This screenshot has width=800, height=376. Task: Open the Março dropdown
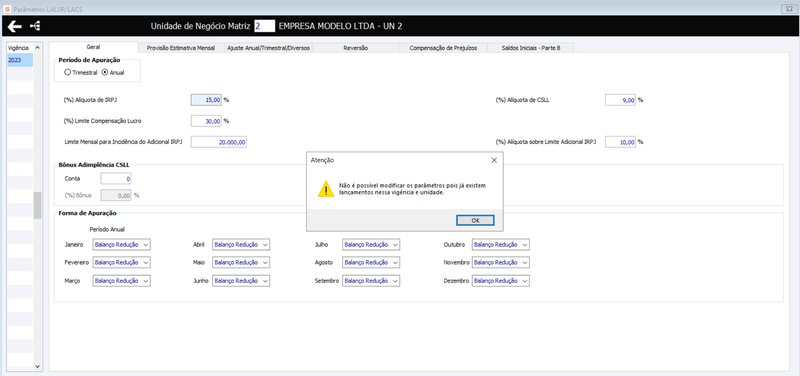coord(122,281)
